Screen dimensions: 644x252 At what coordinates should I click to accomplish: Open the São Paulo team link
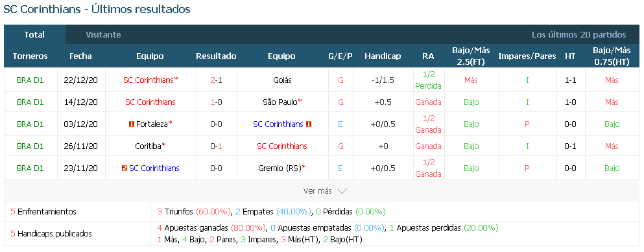pos(280,102)
